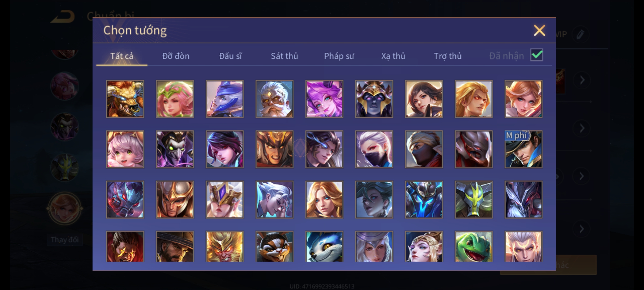The height and width of the screenshot is (290, 644).
Task: Close the Chọn tướng dialog
Action: click(x=539, y=30)
